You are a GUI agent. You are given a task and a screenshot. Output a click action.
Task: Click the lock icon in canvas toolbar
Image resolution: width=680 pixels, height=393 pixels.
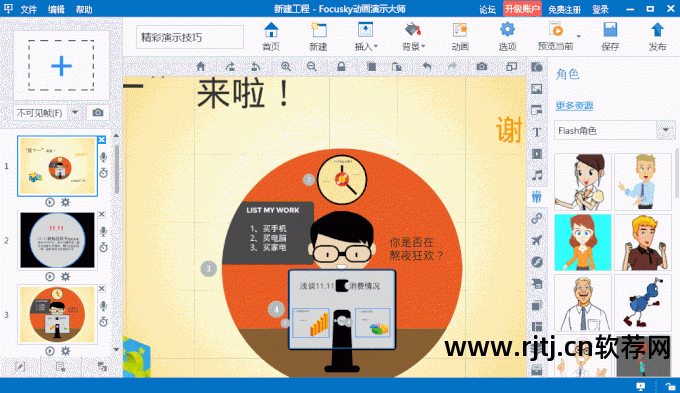(x=341, y=66)
